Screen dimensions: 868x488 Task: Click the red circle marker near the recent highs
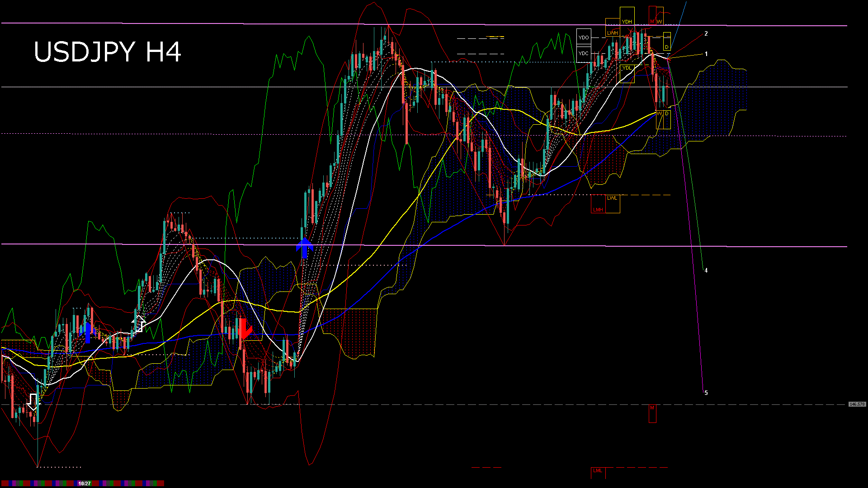(x=627, y=37)
